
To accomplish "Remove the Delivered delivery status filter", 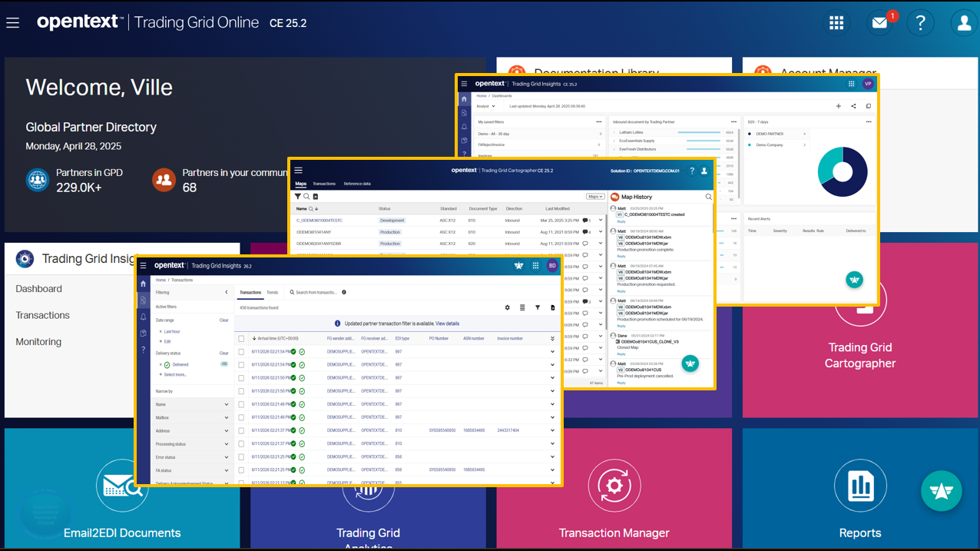I will (161, 365).
